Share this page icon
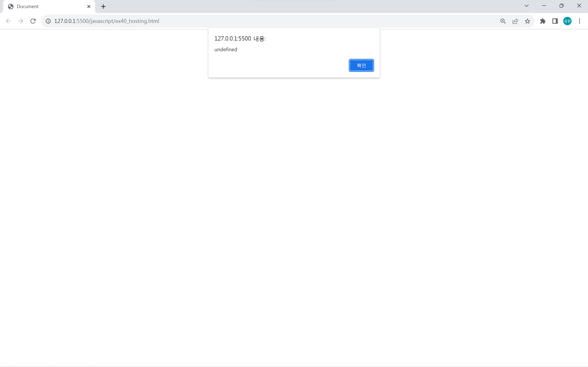The width and height of the screenshot is (588, 367). 515,21
